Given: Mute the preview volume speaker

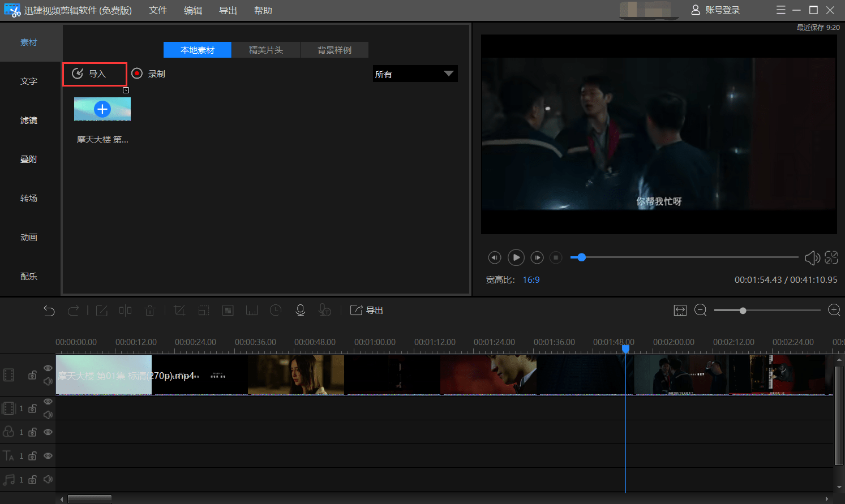Looking at the screenshot, I should click(812, 258).
